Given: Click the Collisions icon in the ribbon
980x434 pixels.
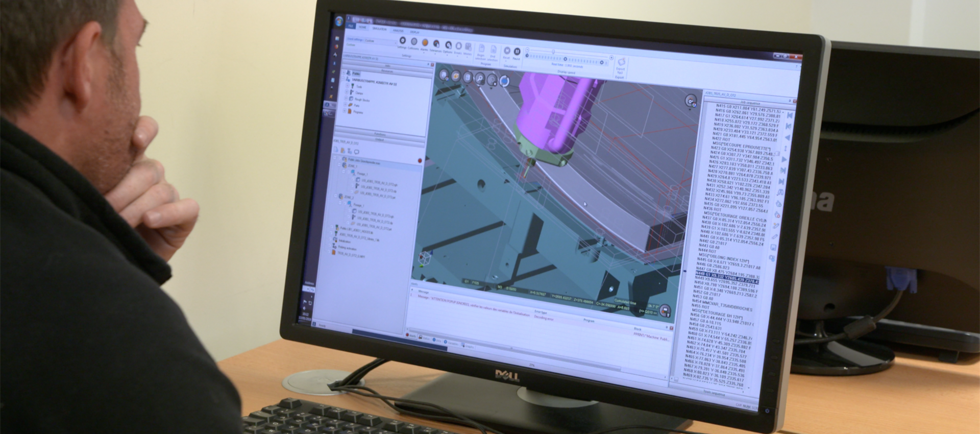Looking at the screenshot, I should (x=414, y=41).
